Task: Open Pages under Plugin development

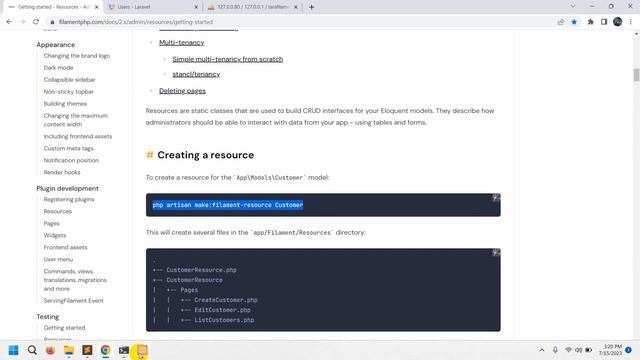Action: (x=51, y=223)
